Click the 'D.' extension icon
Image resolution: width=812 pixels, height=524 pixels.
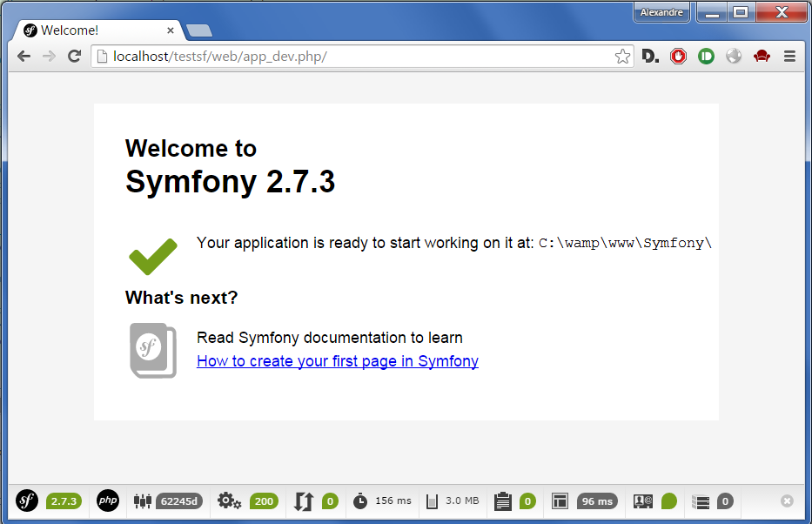point(650,56)
